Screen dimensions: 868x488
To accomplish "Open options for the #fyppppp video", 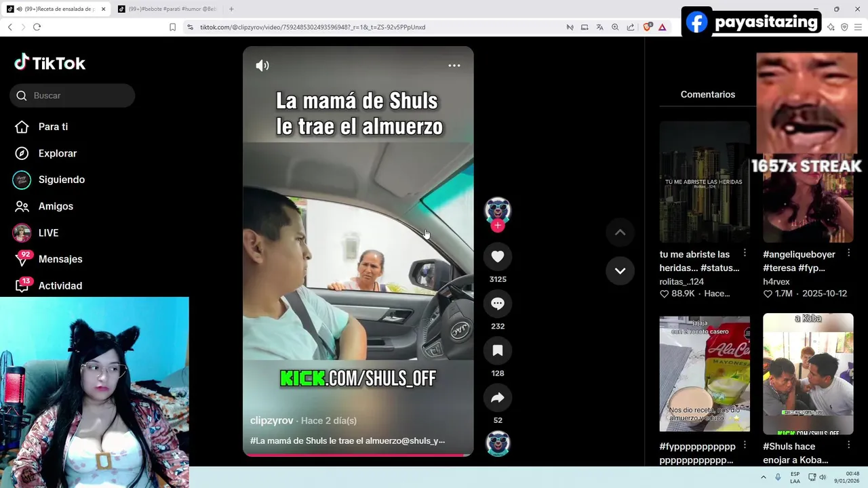I will click(x=745, y=445).
